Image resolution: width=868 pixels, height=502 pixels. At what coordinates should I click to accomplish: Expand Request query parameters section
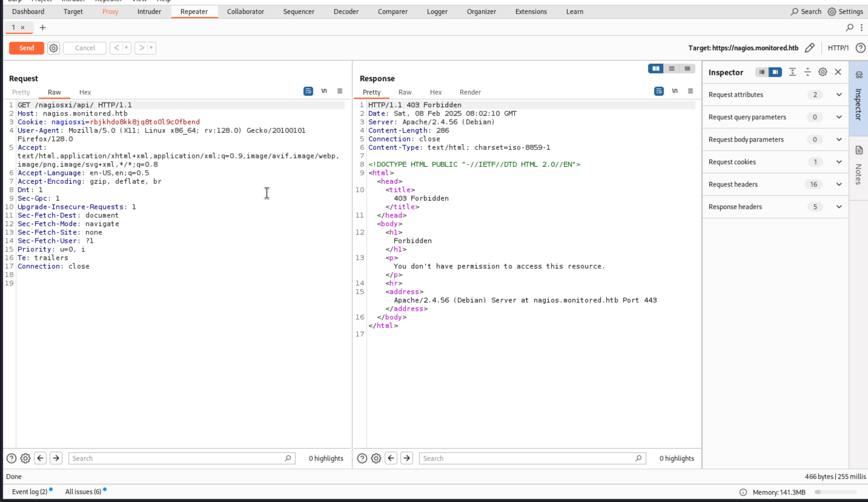point(775,117)
